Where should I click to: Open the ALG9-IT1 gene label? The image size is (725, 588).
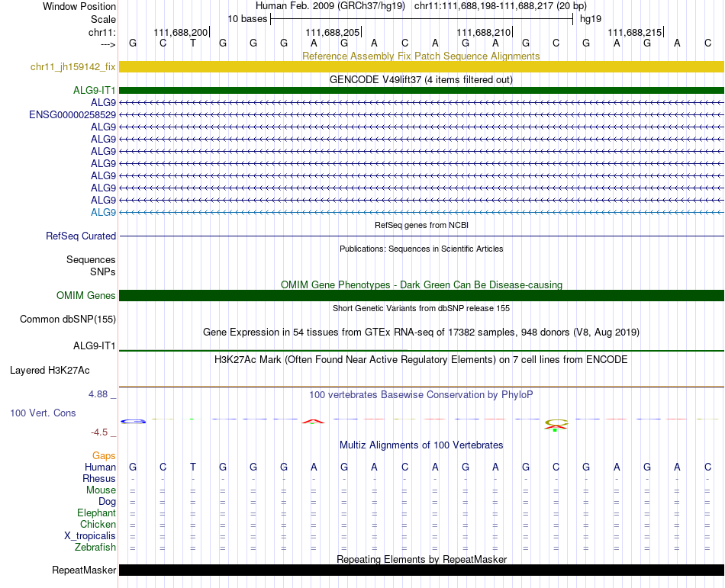coord(95,90)
